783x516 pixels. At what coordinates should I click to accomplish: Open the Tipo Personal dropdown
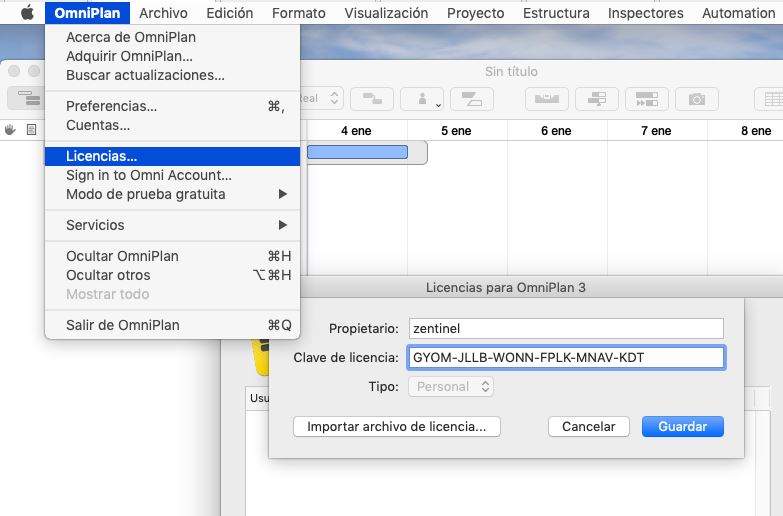pos(450,386)
